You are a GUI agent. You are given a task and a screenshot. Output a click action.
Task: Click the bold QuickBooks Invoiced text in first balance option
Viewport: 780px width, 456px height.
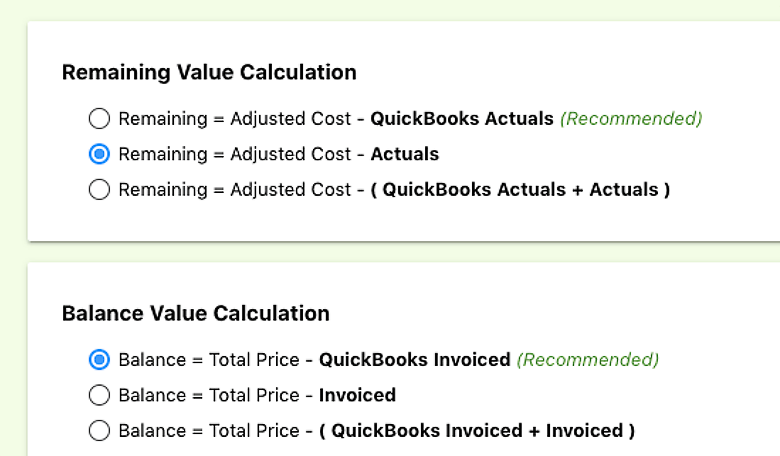click(414, 359)
